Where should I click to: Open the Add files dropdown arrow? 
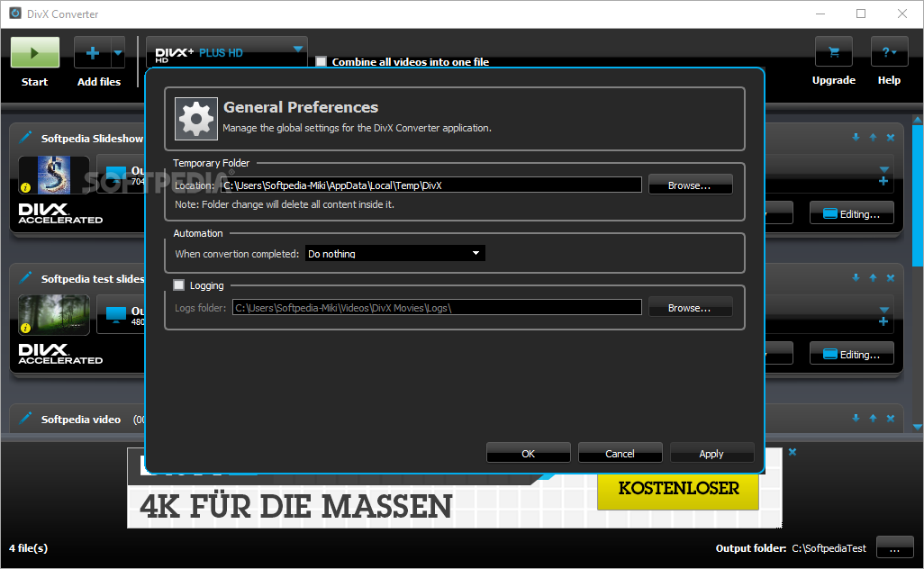click(118, 53)
